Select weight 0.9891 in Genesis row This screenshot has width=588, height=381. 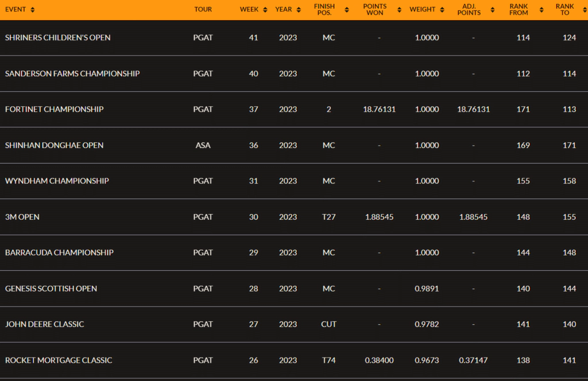pos(427,288)
